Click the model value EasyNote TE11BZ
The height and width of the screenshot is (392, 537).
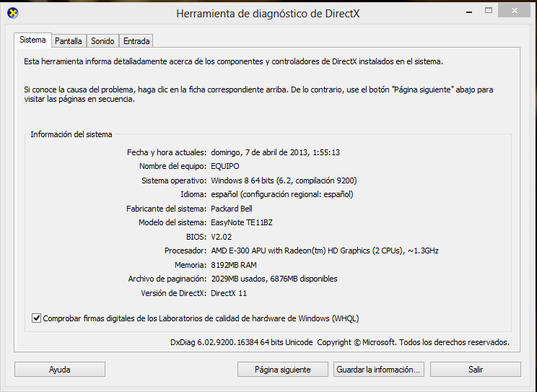point(242,222)
